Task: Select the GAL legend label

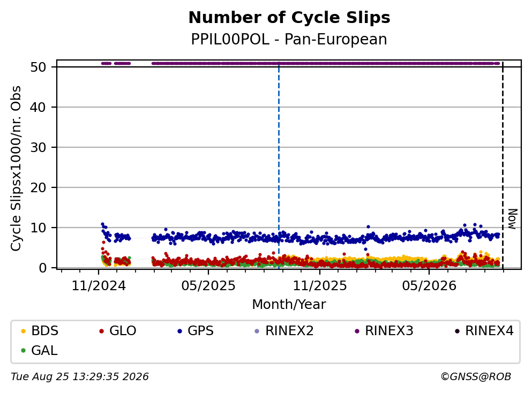Action: pyautogui.click(x=44, y=351)
